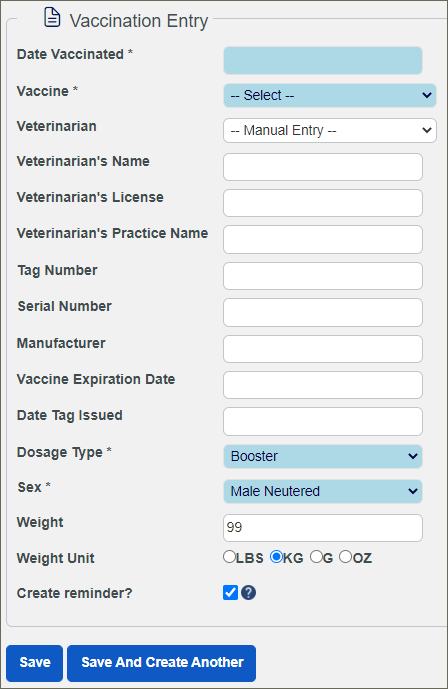Focus the Tag Number input
This screenshot has height=689, width=448.
tap(323, 276)
